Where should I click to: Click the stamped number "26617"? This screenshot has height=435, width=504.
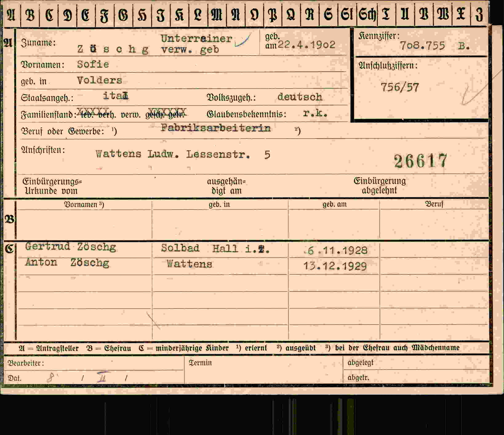click(x=421, y=161)
